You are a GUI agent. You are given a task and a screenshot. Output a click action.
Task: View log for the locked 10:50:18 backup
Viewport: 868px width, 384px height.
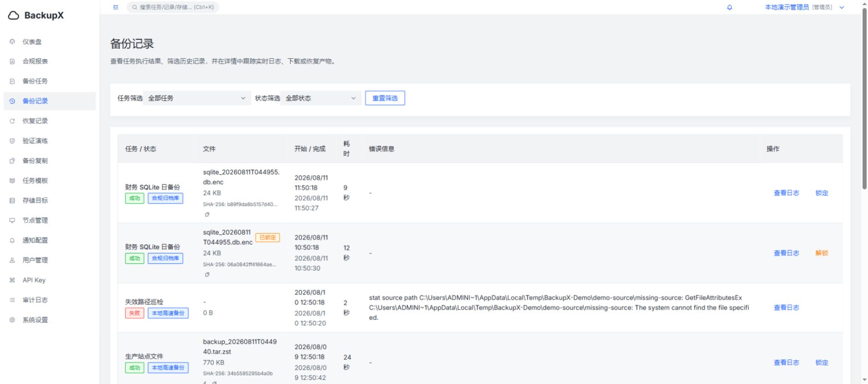[786, 253]
